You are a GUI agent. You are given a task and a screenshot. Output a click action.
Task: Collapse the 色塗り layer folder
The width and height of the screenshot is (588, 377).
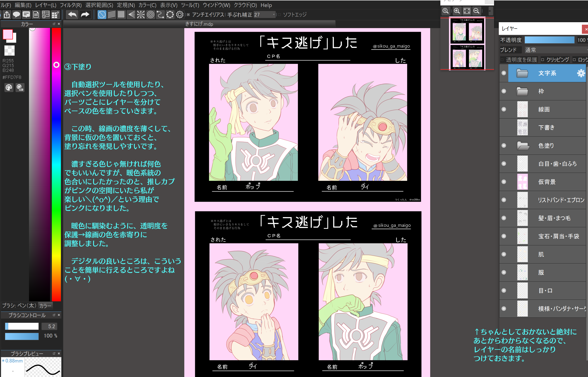pos(523,146)
